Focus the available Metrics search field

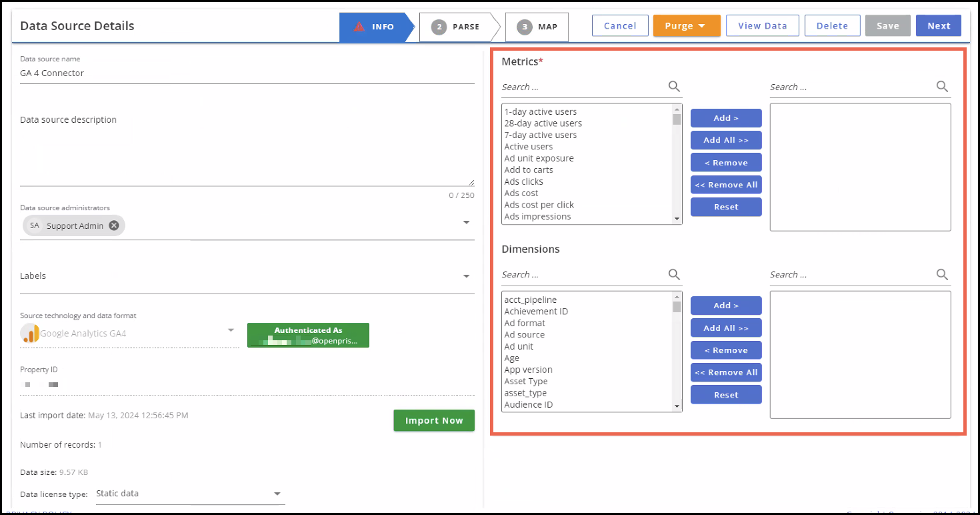click(583, 87)
